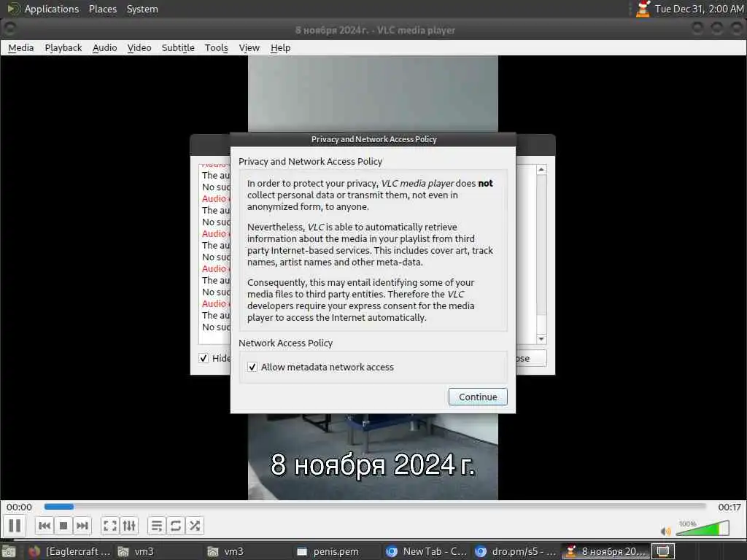Open the System menu in top panel
Screen dimensions: 747x560
tap(142, 9)
